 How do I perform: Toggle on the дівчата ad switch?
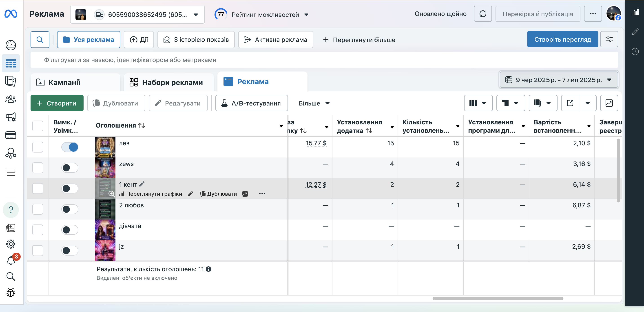click(x=70, y=230)
